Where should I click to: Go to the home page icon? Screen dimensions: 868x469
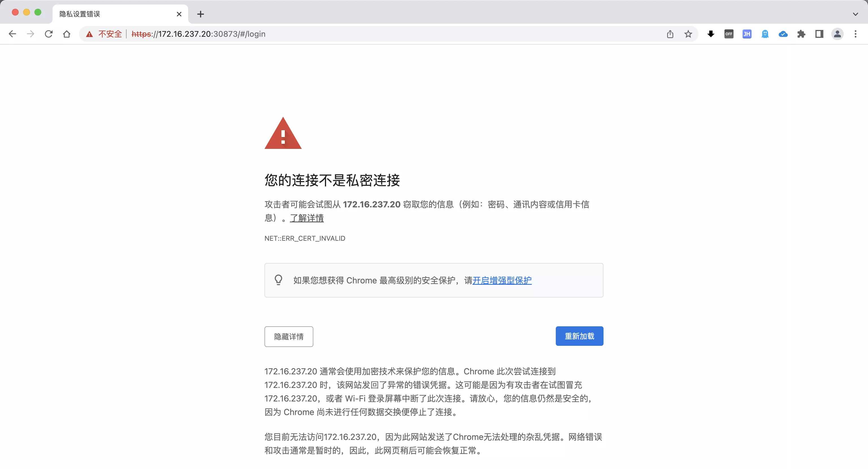point(67,34)
